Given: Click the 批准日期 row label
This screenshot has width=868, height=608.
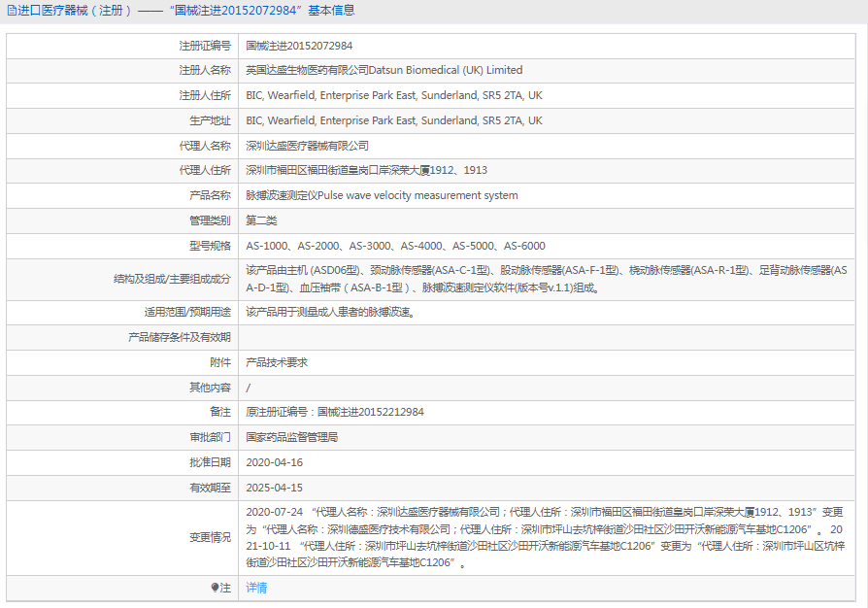Looking at the screenshot, I should click(211, 462).
